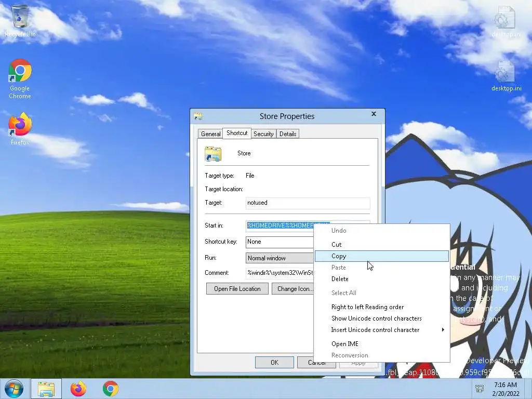Screen dimensions: 532x399
Task: Choose Copy from the context menu
Action: click(382, 256)
